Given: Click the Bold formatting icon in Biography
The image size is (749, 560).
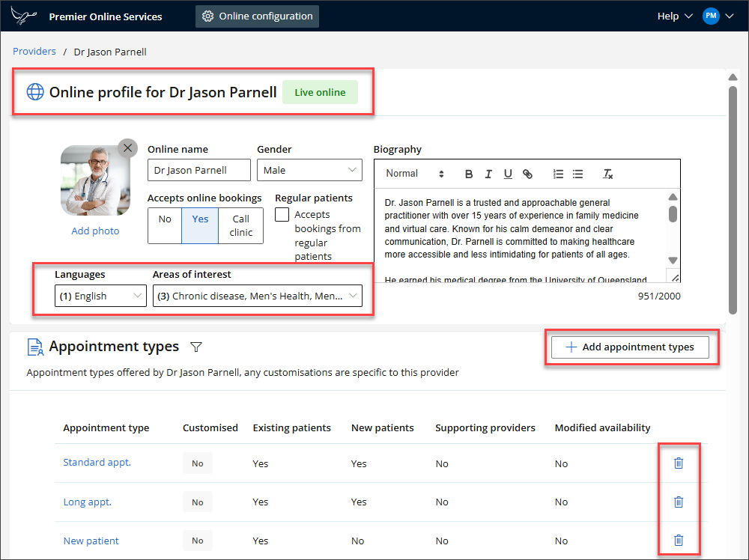Looking at the screenshot, I should tap(469, 174).
